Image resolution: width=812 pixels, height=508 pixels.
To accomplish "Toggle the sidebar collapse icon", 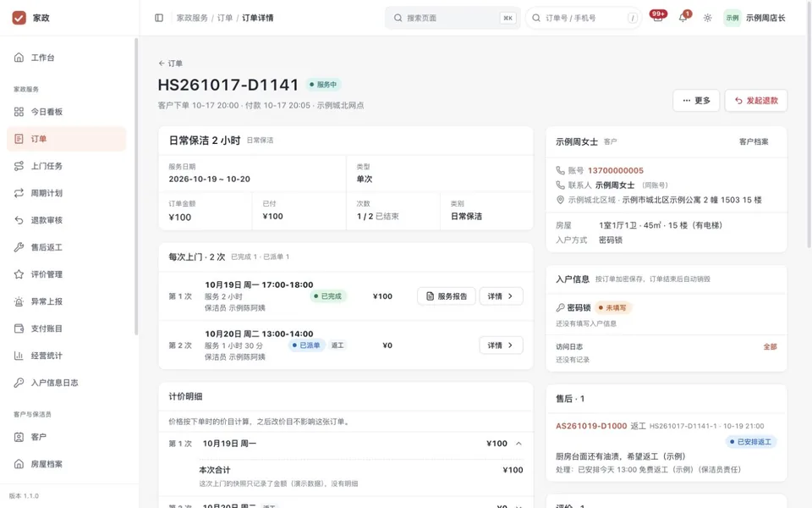I will pyautogui.click(x=159, y=18).
